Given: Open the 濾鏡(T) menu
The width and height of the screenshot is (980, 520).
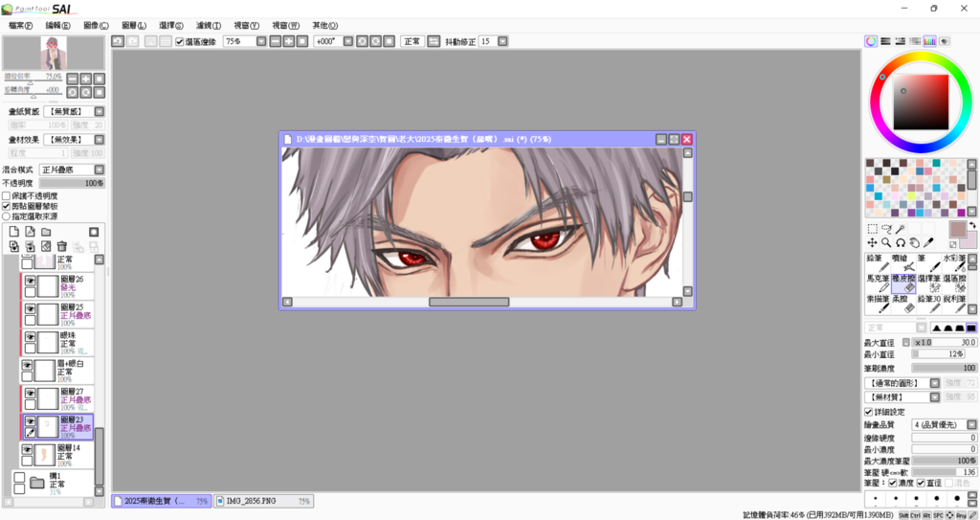Looking at the screenshot, I should (x=208, y=26).
